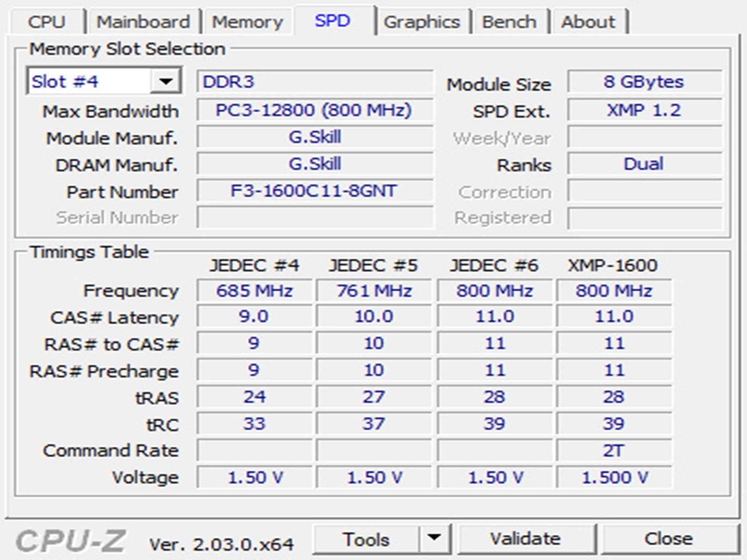Select the 761 MHz frequency cell

pyautogui.click(x=374, y=291)
